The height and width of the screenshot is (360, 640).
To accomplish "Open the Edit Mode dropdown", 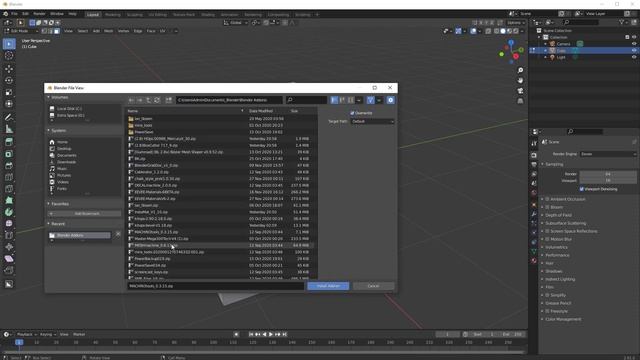I will 21,31.
